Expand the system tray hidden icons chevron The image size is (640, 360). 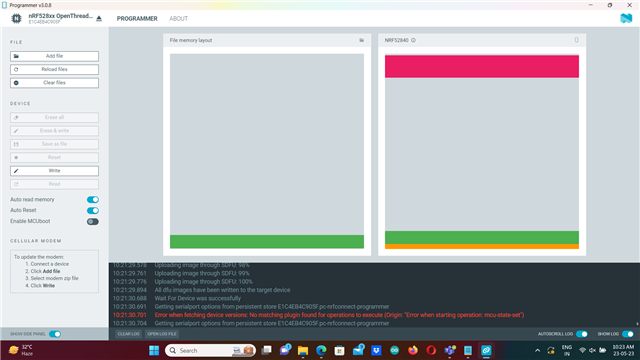[x=538, y=350]
